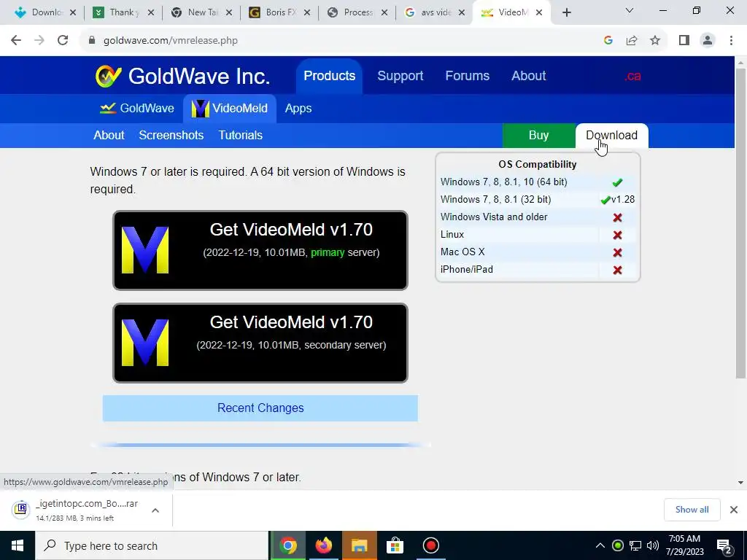The height and width of the screenshot is (560, 747).
Task: Click the page vertical scrollbar
Action: 740,224
